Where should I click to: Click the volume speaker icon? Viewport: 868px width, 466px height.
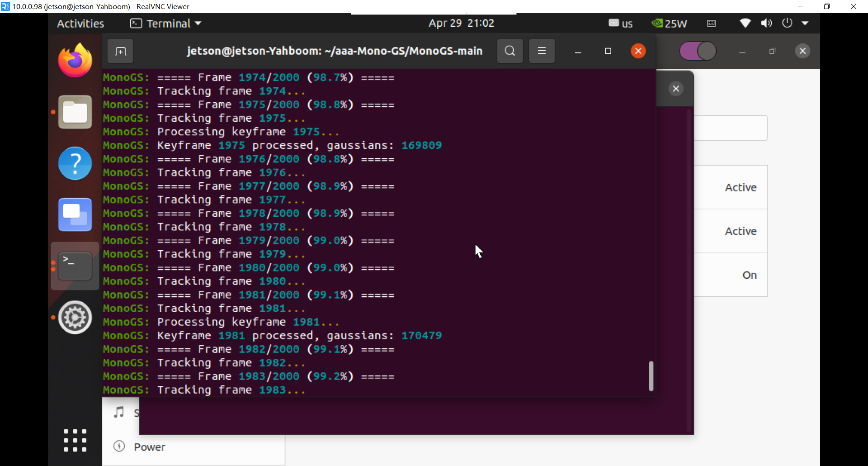[766, 23]
